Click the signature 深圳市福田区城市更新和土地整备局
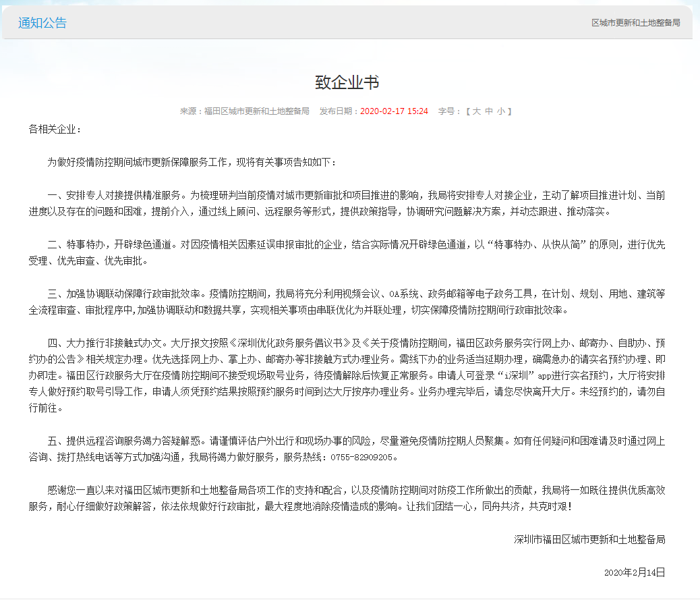Image resolution: width=700 pixels, height=602 pixels. 589,539
